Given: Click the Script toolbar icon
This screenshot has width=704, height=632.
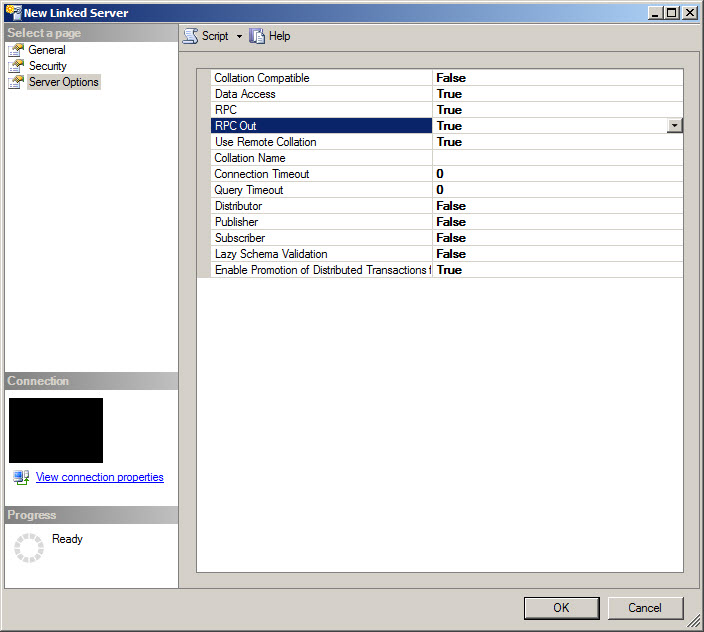Looking at the screenshot, I should [x=191, y=36].
